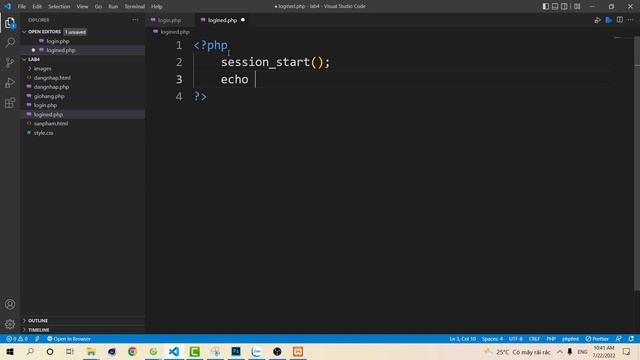This screenshot has width=640, height=360.
Task: Click the Windows Start button
Action: (10, 351)
